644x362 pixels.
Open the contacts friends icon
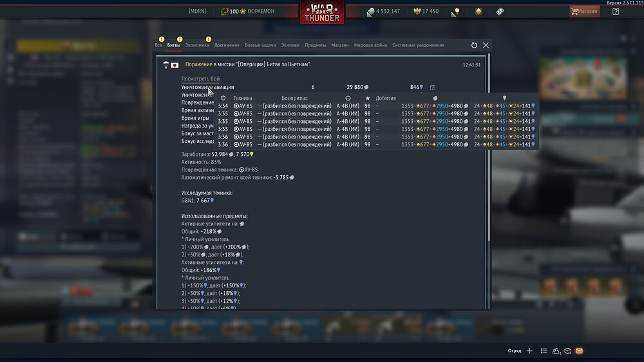(x=556, y=351)
